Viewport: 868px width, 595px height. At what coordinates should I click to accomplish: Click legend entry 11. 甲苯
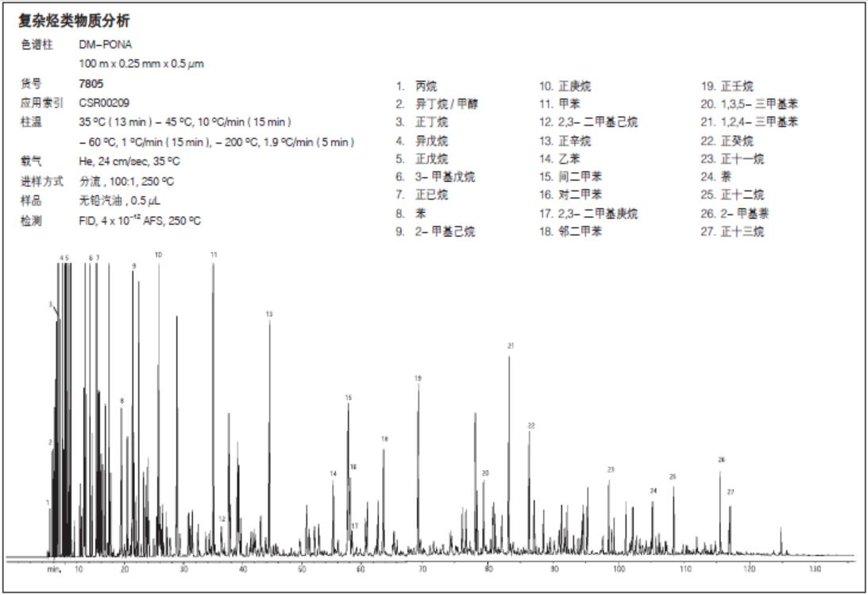click(560, 104)
